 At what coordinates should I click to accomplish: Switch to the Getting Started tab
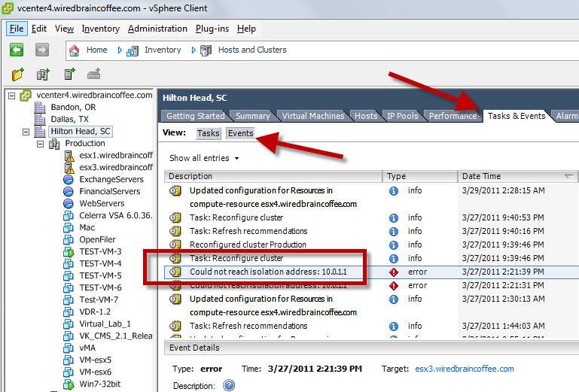pos(195,116)
